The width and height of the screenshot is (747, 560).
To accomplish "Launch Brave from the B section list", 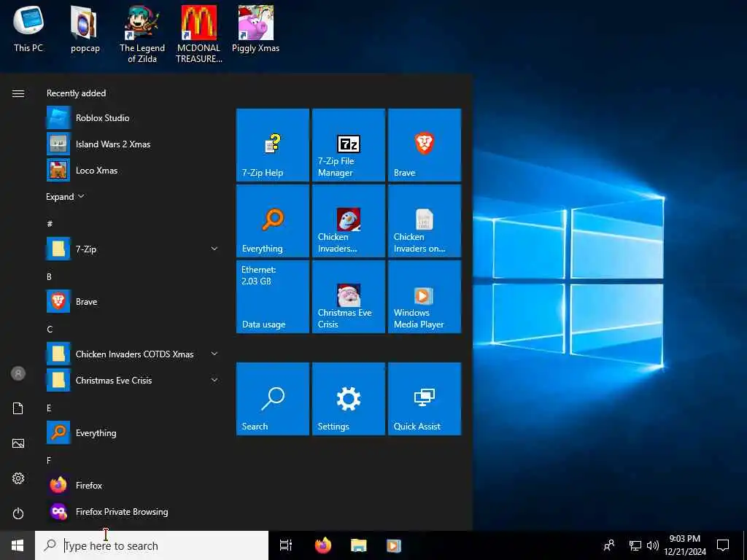I will 133,301.
